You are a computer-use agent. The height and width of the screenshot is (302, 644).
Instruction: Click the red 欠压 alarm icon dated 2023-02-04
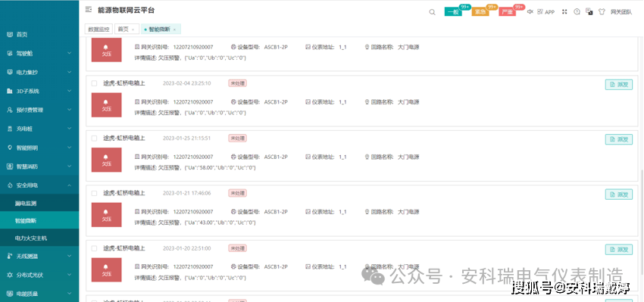106,105
